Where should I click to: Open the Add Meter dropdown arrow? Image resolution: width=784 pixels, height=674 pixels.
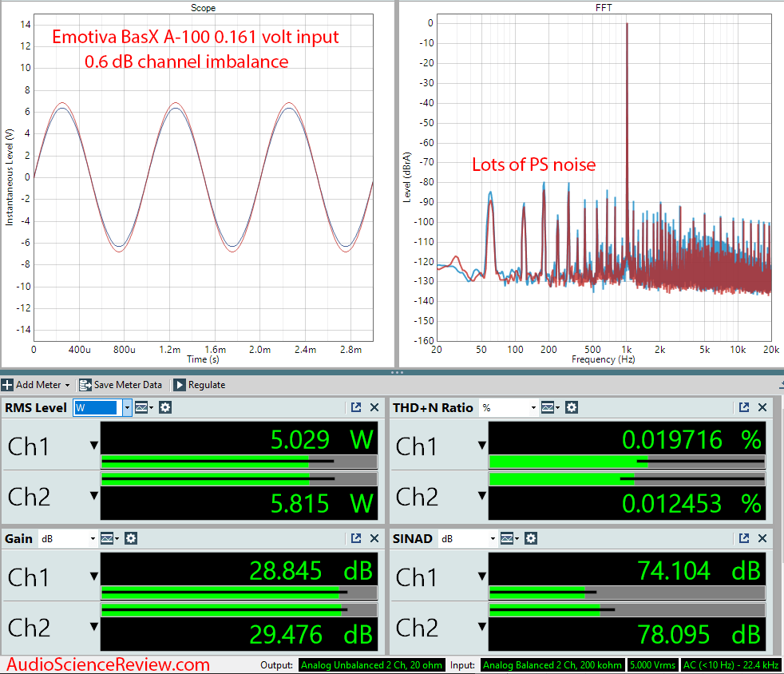68,386
